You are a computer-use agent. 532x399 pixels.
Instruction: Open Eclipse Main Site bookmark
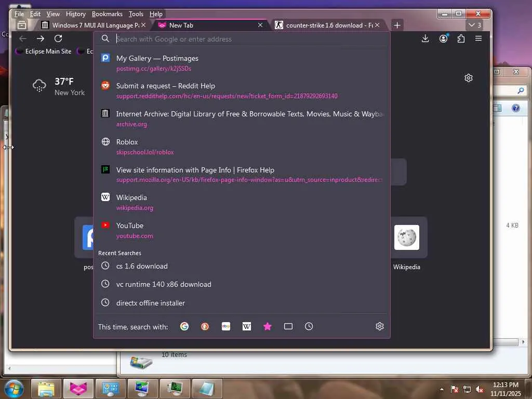click(44, 51)
